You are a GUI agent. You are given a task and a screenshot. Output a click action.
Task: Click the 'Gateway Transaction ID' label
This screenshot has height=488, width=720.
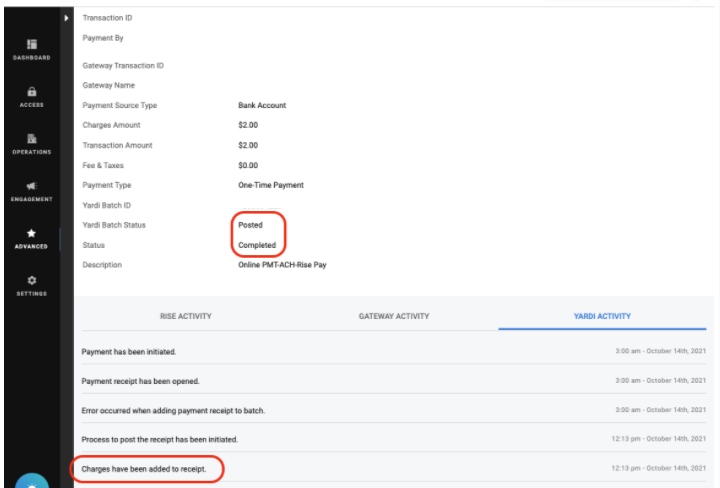[x=123, y=66]
